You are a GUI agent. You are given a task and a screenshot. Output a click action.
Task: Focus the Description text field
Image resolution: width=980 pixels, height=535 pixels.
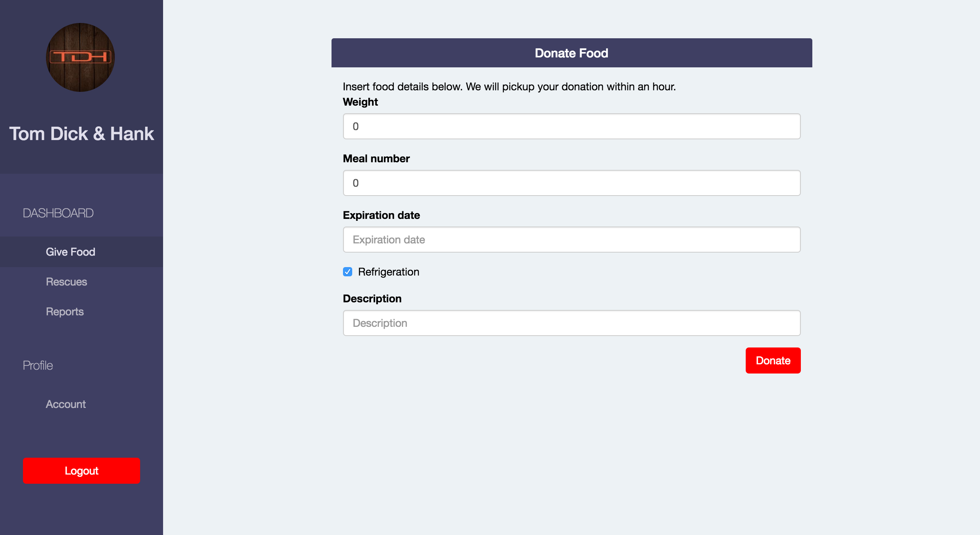572,323
